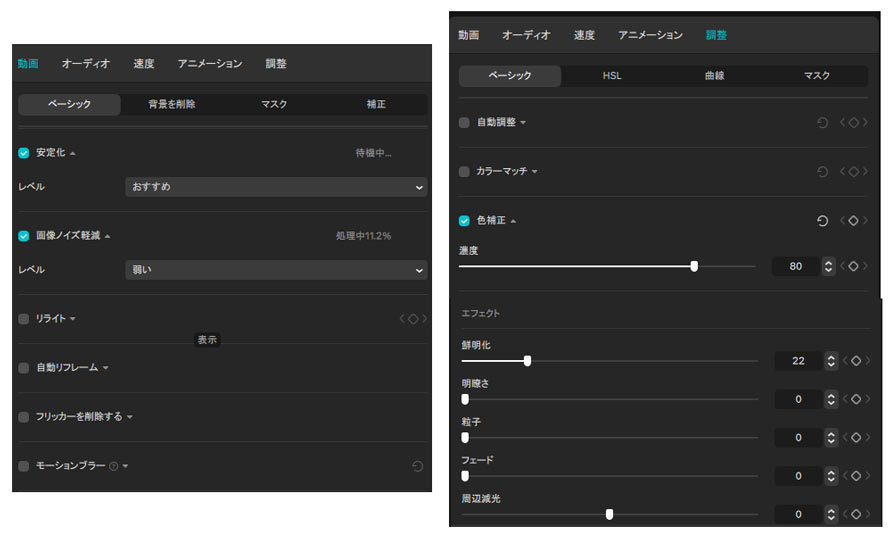Switch to 動画 tab in right panel
Viewport: 890px width, 539px height.
coord(469,35)
